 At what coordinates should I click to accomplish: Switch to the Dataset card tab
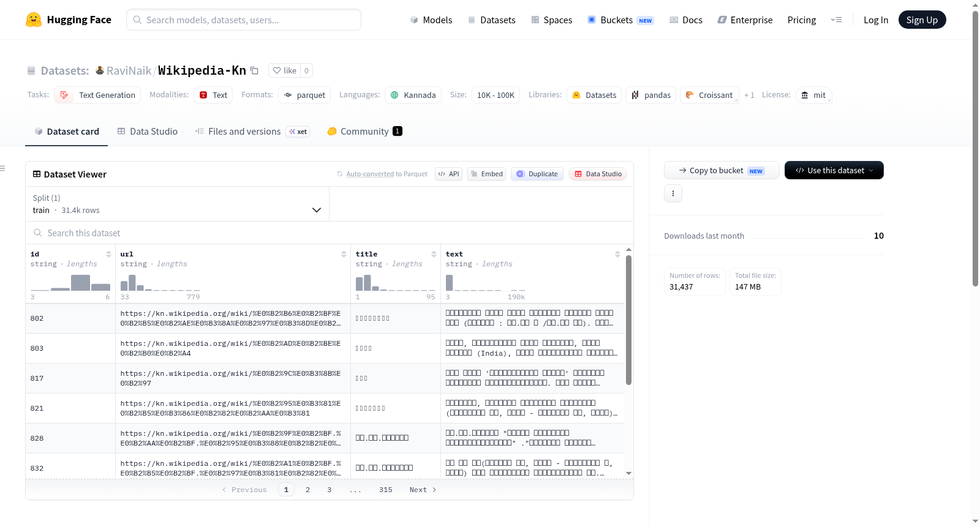[66, 132]
